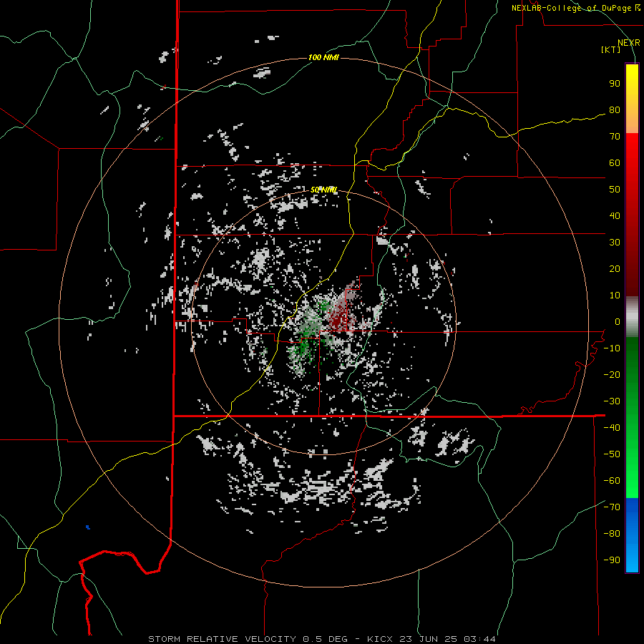Image resolution: width=644 pixels, height=644 pixels.
Task: Click the 50 value on the velocity scale
Action: pos(615,190)
